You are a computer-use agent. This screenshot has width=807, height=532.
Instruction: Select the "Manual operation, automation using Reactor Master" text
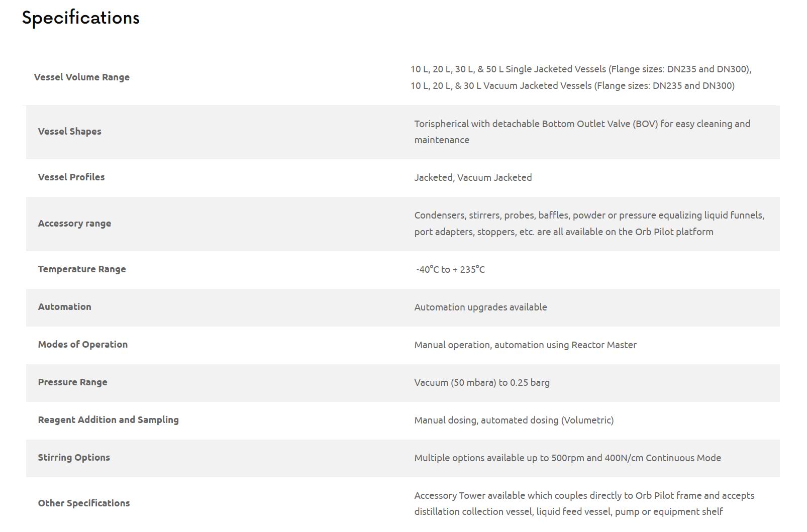(525, 345)
